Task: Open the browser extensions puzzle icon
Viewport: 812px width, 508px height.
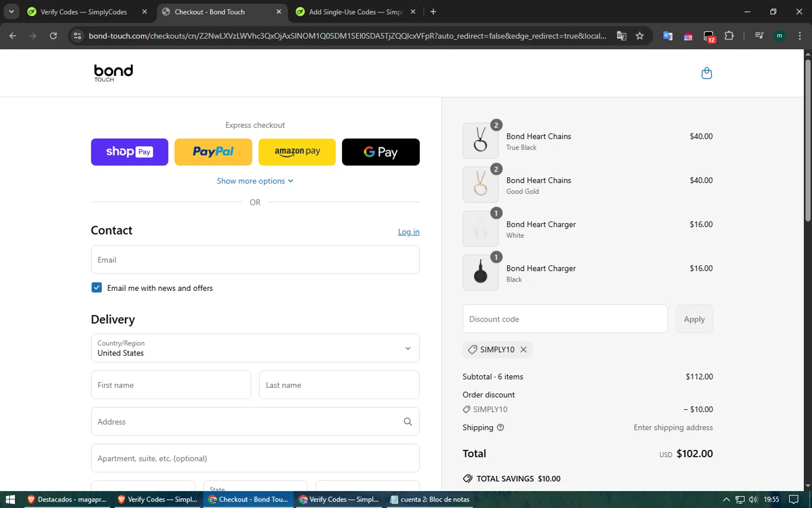Action: point(729,36)
